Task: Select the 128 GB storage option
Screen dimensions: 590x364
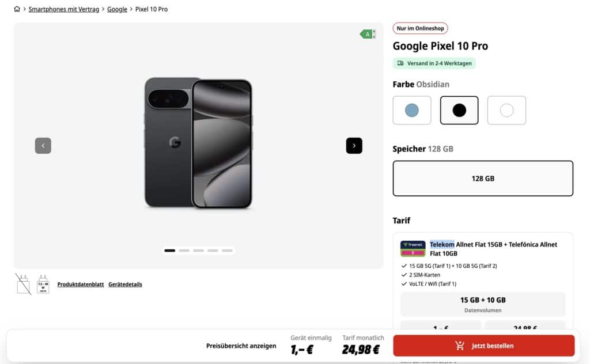Action: tap(483, 178)
